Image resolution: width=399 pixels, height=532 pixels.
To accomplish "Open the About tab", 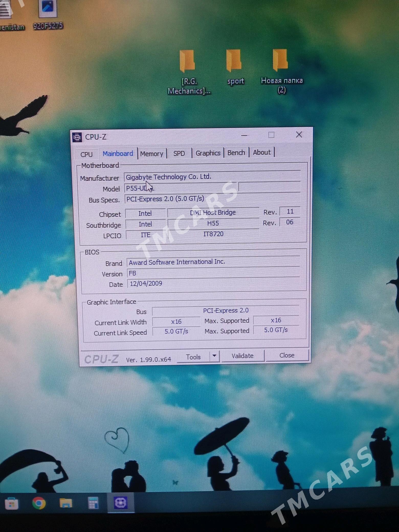I will click(x=262, y=152).
